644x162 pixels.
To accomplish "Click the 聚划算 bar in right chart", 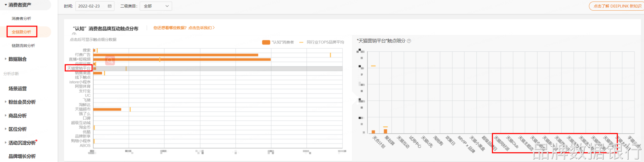I will point(385,131).
